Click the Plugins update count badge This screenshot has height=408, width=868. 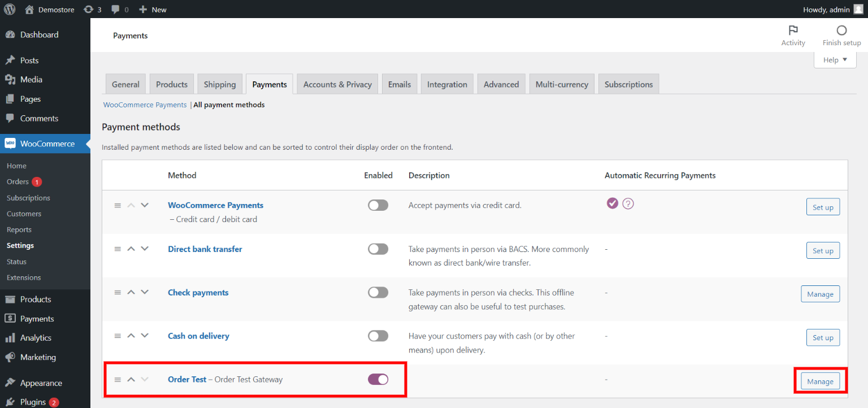[x=54, y=402]
